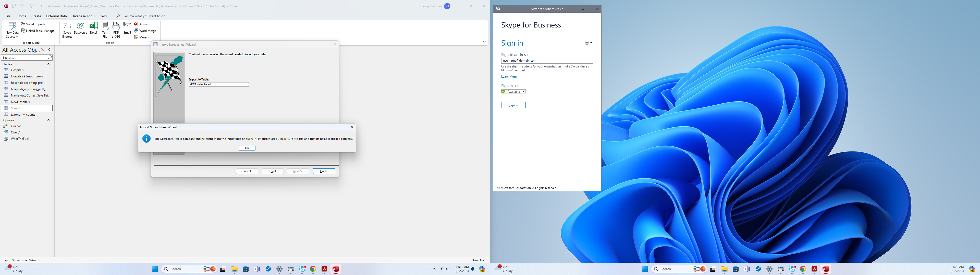Open the Database Tools tab
The width and height of the screenshot is (980, 275).
click(x=83, y=16)
